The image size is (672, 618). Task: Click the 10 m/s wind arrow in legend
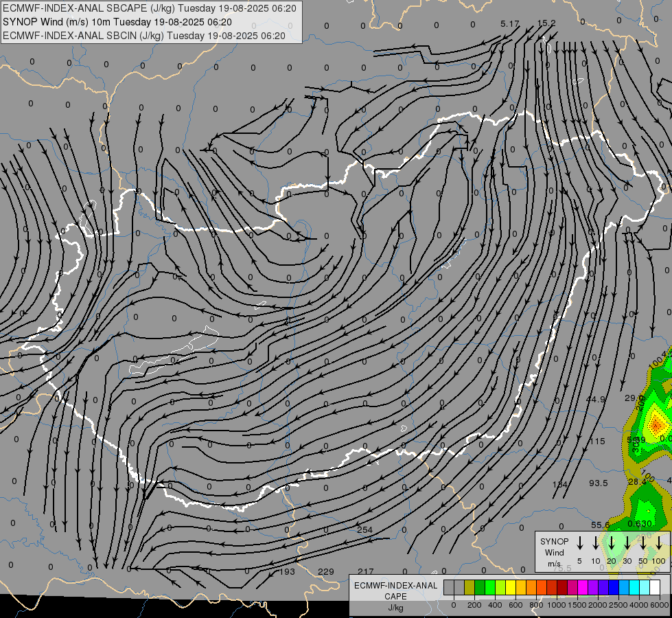(x=595, y=543)
